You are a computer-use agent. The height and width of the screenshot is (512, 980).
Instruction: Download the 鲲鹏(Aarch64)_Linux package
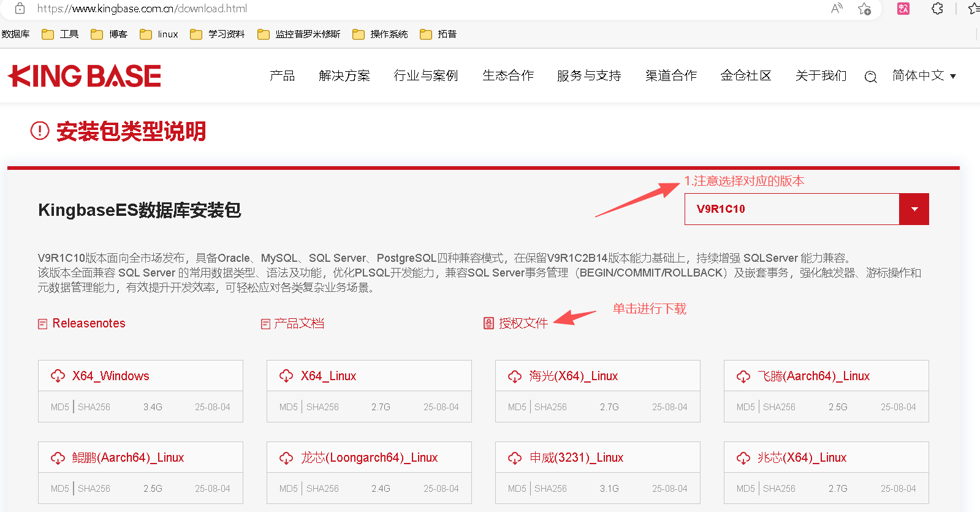tap(128, 457)
